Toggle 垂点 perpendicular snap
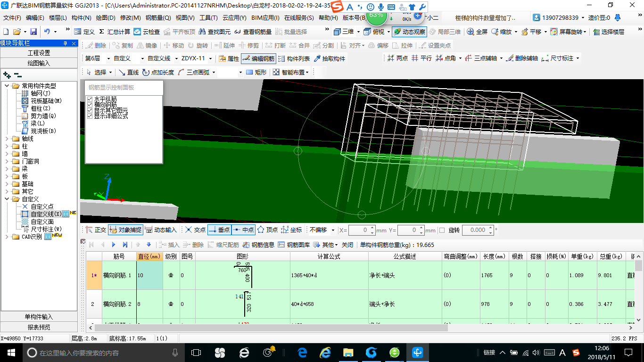Screen dimensions: 644x362 (x=219, y=230)
